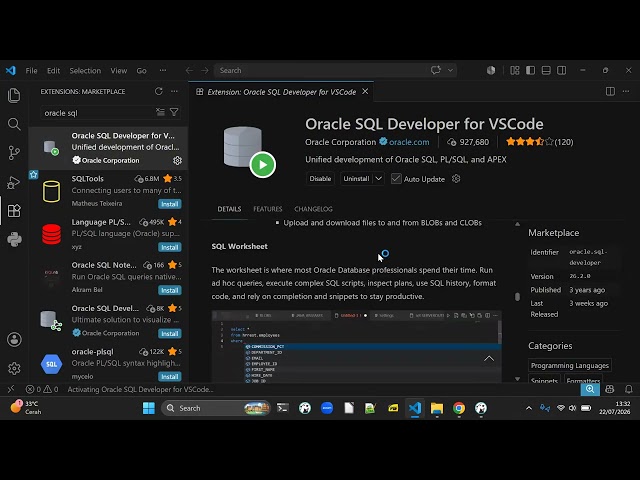The width and height of the screenshot is (640, 480).
Task: Open the Go menu
Action: pos(141,71)
